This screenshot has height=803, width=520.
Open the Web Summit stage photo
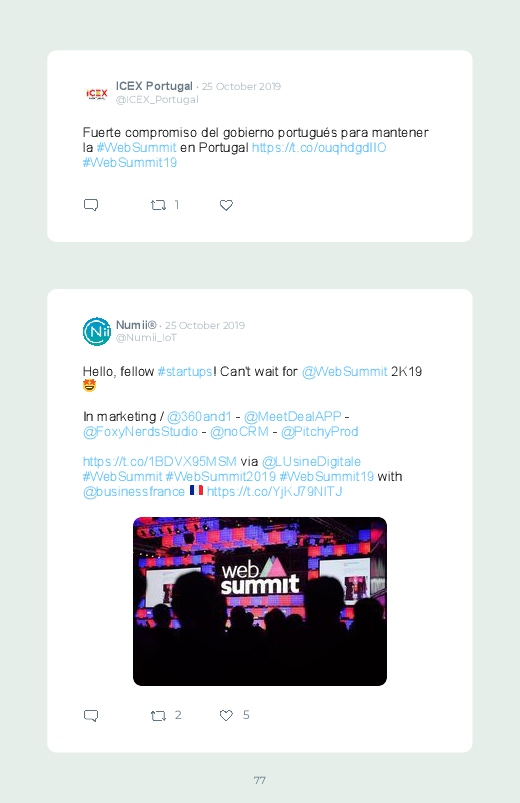pos(260,601)
